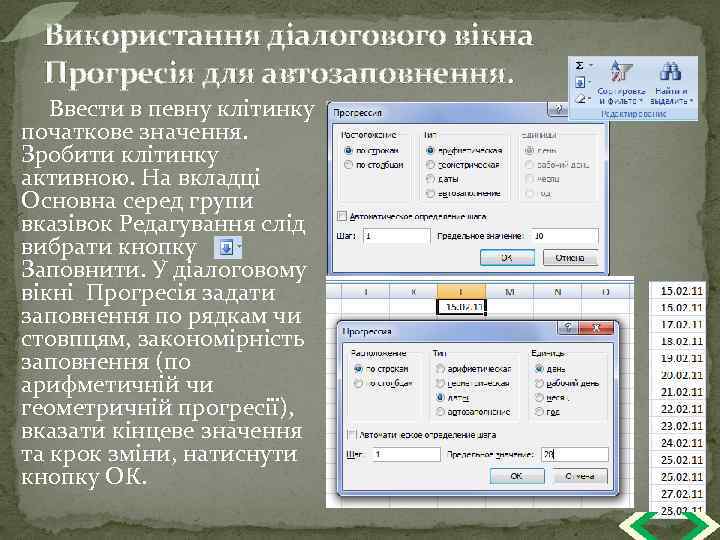Screen dimensions: 720x540
Task: Select highlighted column header L
Action: (x=461, y=292)
